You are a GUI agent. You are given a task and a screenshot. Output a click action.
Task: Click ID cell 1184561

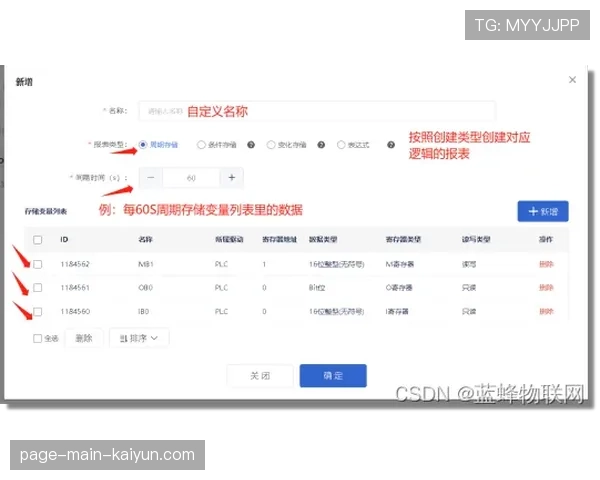[75, 287]
